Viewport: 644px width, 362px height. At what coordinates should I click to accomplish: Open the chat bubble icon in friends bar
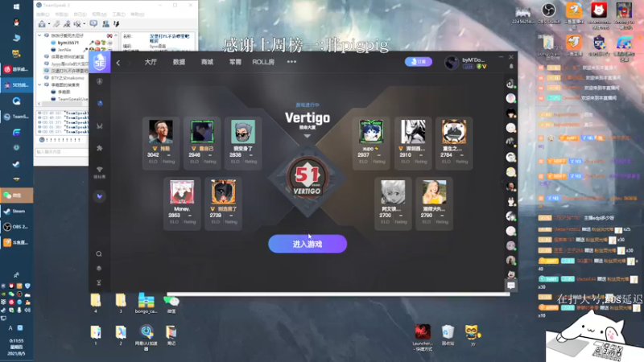(x=511, y=286)
